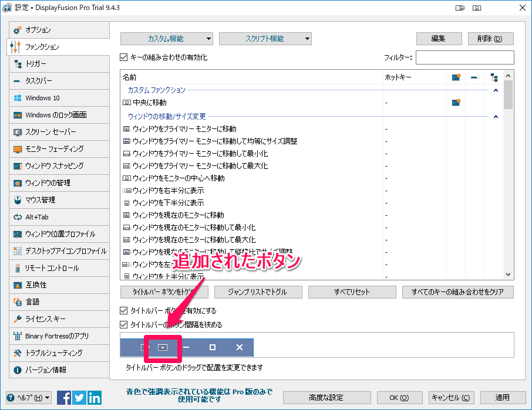Click the taskbar dash column header icon
The height and width of the screenshot is (410, 532).
coord(474,77)
